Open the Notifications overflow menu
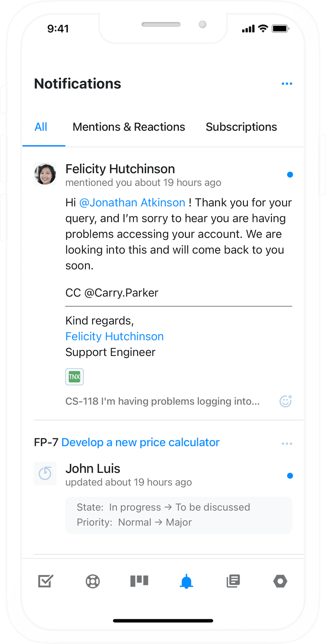The width and height of the screenshot is (326, 644). (x=287, y=83)
